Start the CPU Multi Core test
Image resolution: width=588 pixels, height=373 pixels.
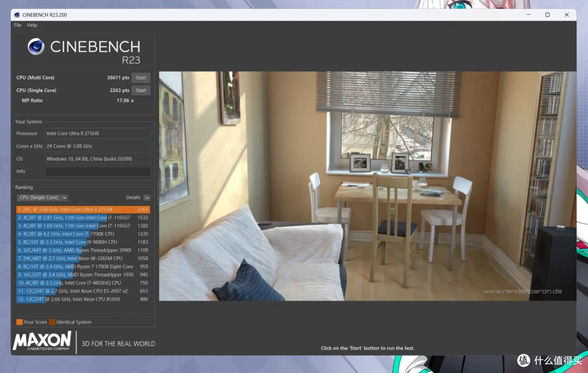tap(141, 78)
